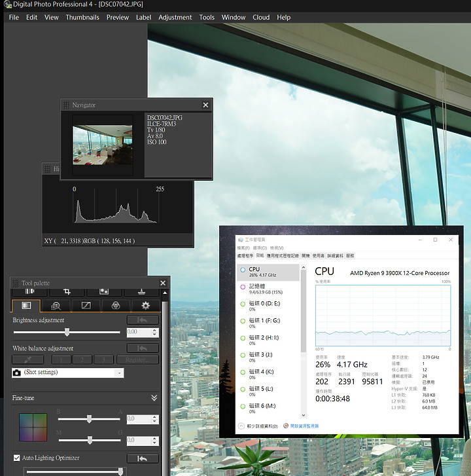Open the File menu

tap(14, 17)
